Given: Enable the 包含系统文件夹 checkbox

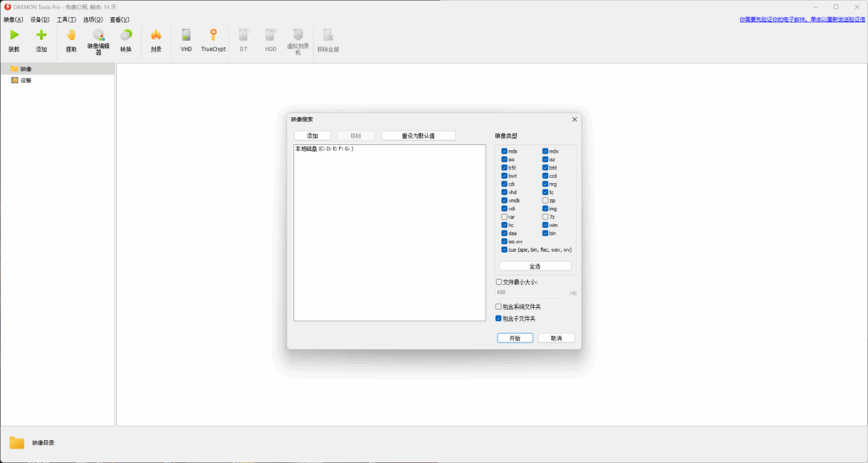Looking at the screenshot, I should tap(498, 307).
